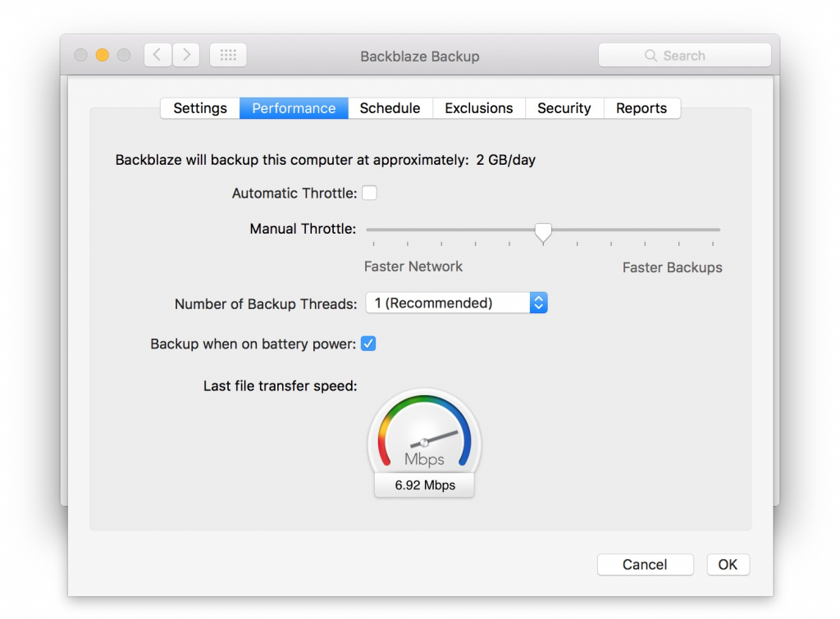Click the Faster Network label
Screen dimensions: 840x619
[413, 266]
